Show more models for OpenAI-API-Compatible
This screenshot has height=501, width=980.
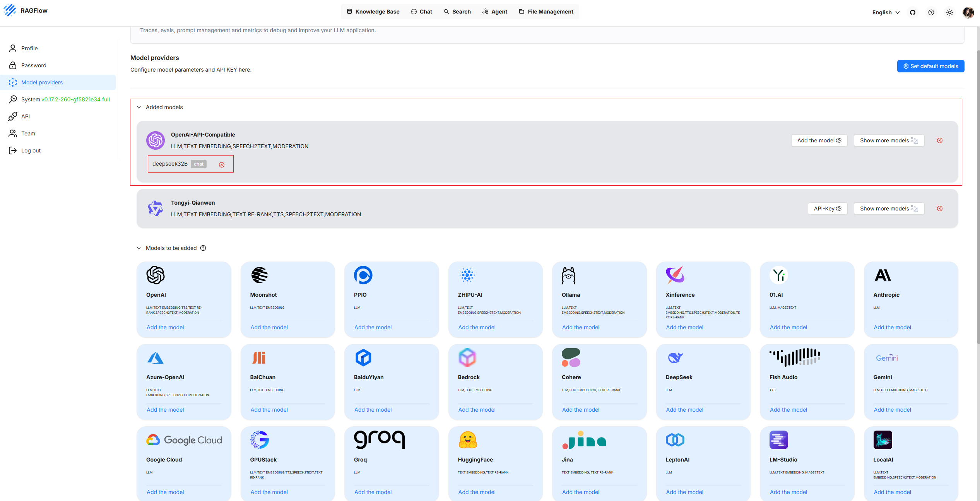pos(889,140)
